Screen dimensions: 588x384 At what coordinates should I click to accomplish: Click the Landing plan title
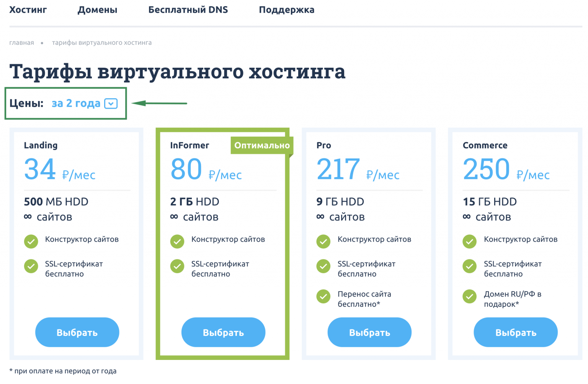pyautogui.click(x=41, y=145)
